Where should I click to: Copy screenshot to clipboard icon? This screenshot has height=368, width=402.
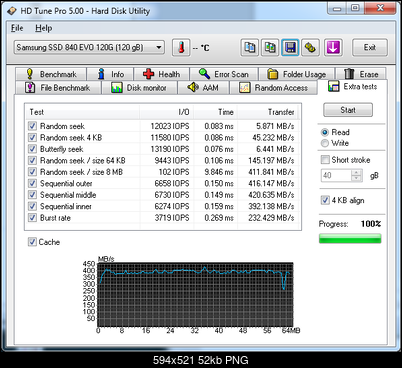coord(270,47)
